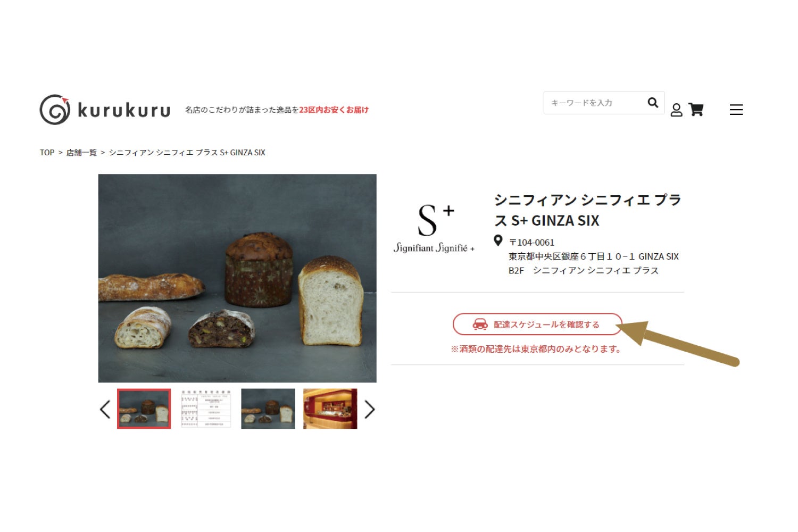
Task: Click the シニフィアン シニフィエ breadcrumb item
Action: tap(187, 153)
